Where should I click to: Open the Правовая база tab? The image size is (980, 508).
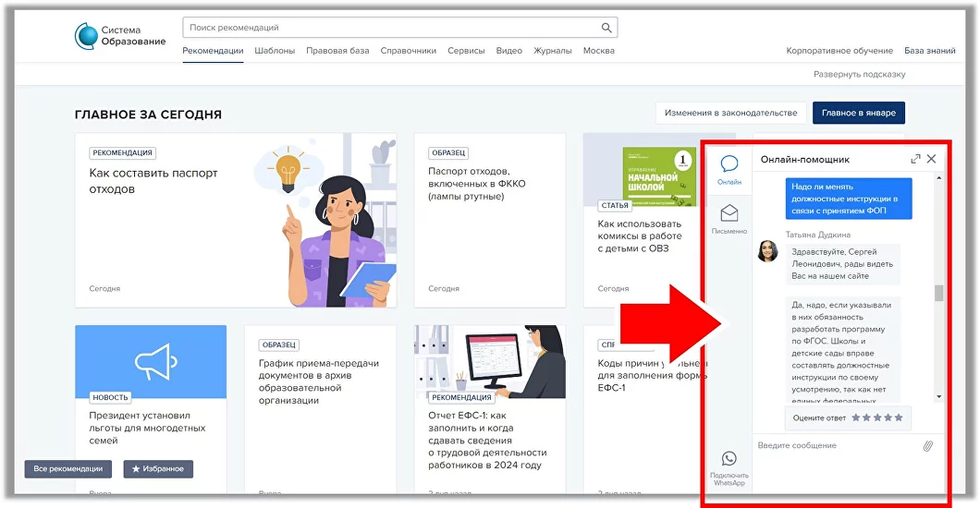click(x=337, y=51)
